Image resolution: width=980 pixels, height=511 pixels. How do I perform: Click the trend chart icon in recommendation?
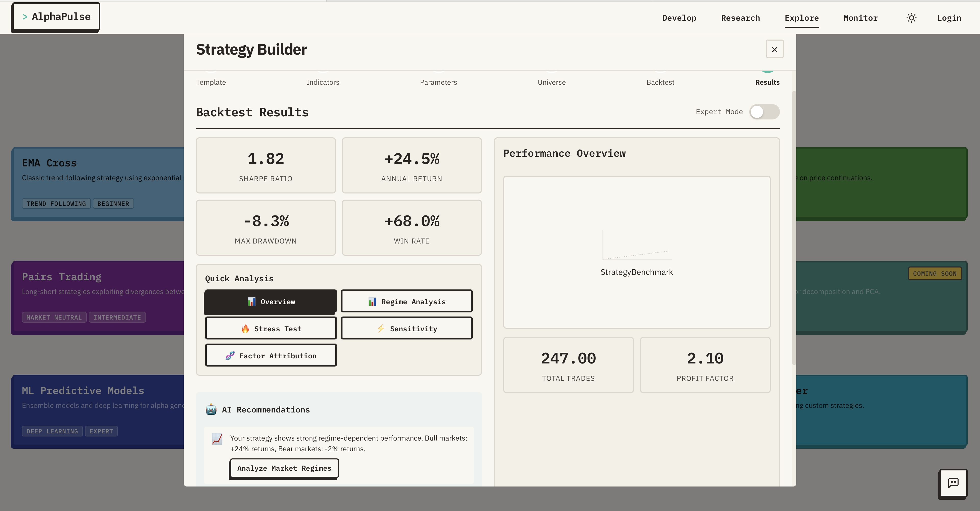point(217,439)
